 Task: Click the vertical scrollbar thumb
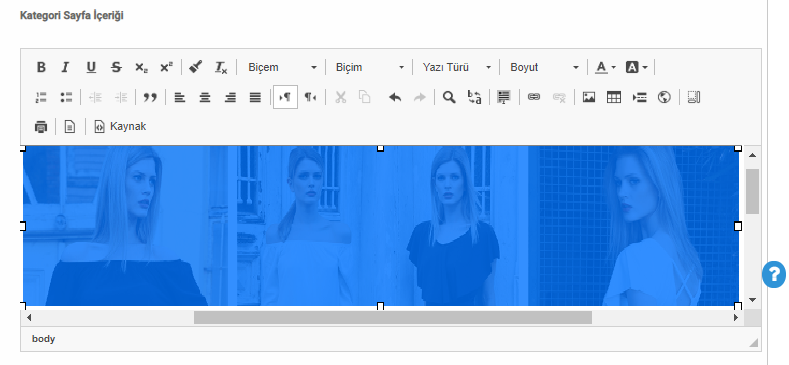[x=752, y=191]
